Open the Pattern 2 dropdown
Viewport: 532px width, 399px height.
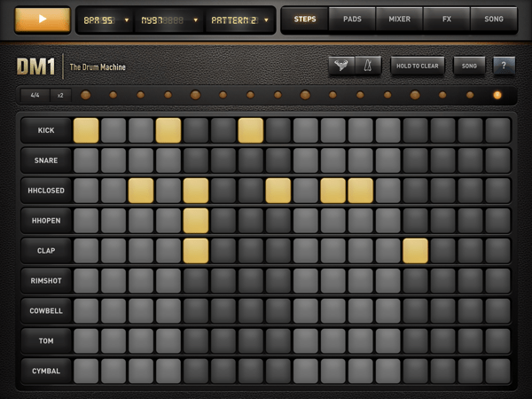click(x=239, y=20)
